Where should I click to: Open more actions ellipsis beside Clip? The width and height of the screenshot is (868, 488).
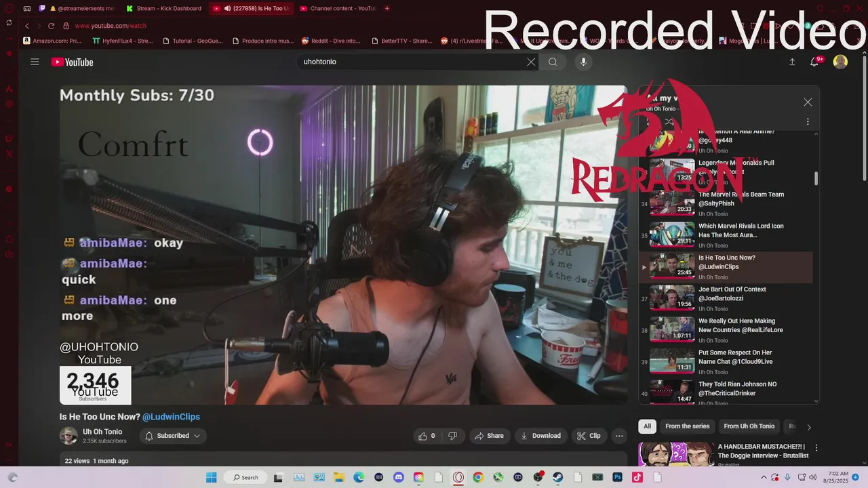click(619, 436)
